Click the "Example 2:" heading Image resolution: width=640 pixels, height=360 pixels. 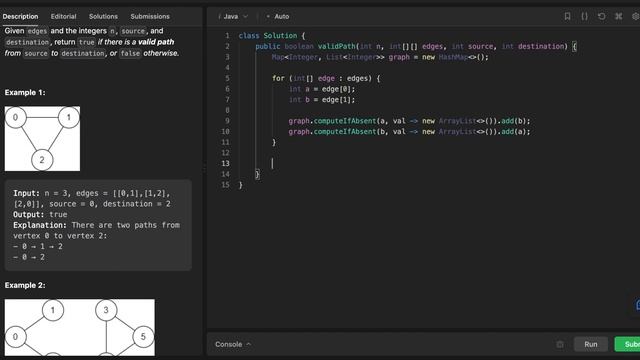coord(25,285)
